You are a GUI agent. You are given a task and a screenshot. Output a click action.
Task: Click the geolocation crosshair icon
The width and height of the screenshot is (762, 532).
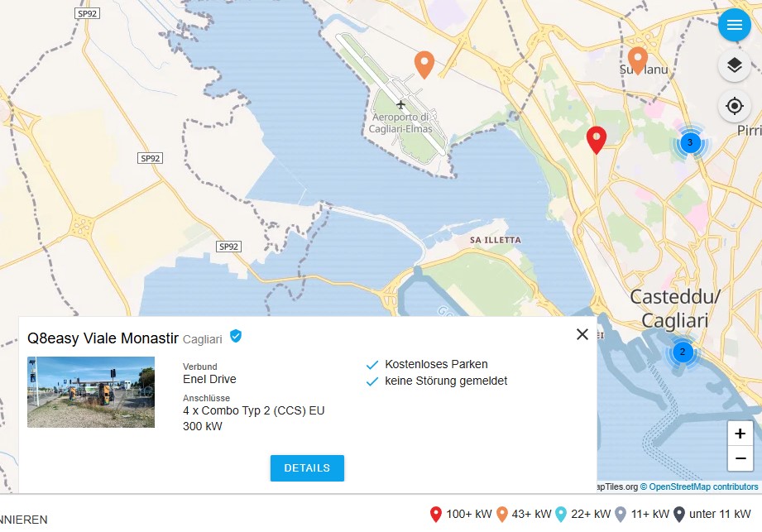[734, 106]
